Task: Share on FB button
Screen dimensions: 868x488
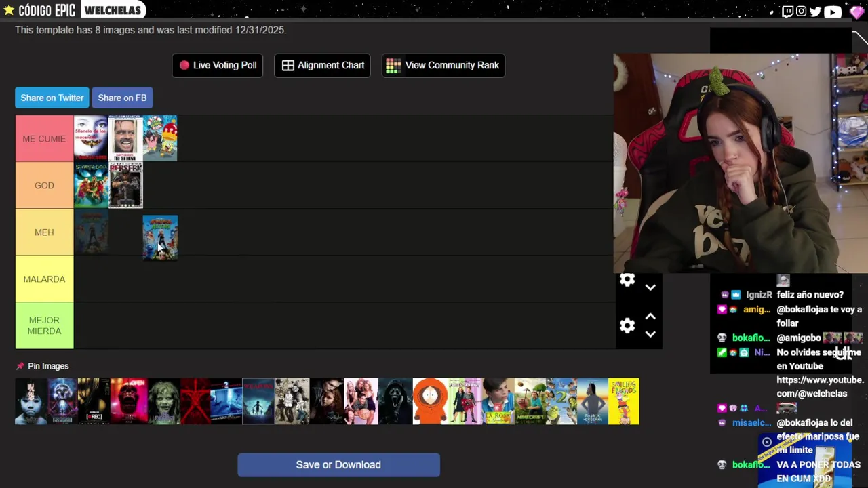Action: 122,98
